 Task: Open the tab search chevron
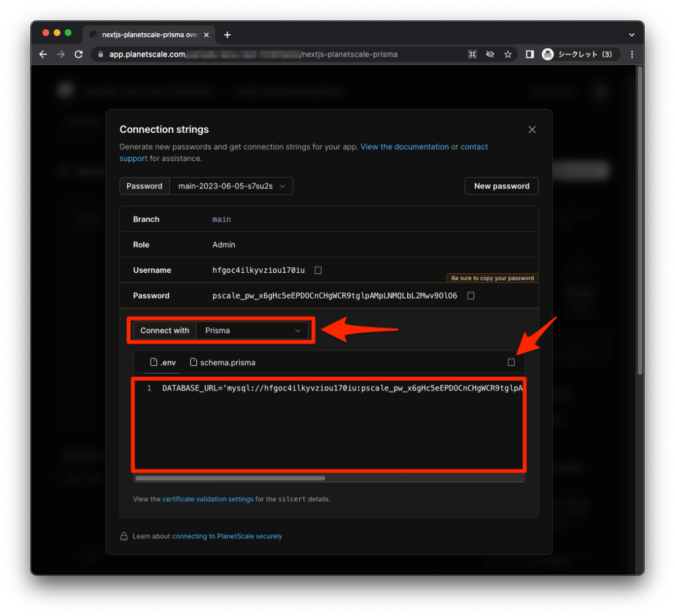point(632,35)
